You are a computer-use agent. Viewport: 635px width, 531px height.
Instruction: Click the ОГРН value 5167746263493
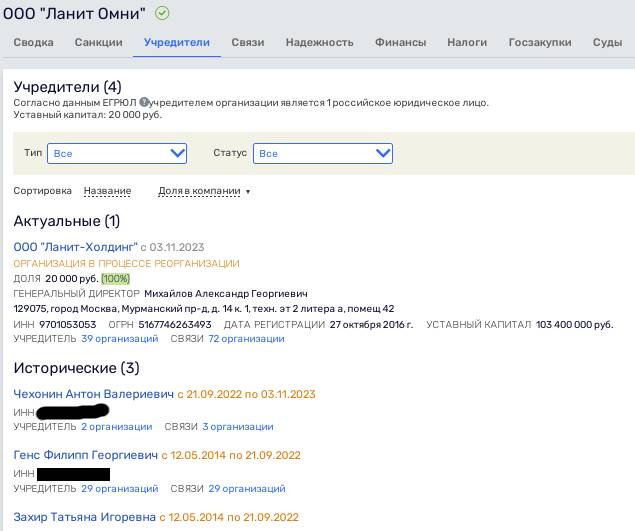pos(175,324)
